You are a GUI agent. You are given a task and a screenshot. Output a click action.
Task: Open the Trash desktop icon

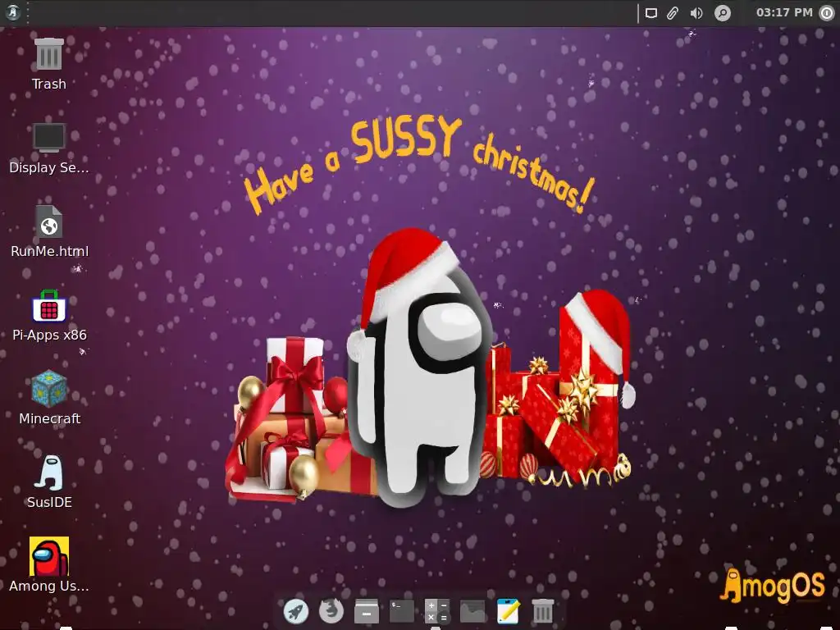pyautogui.click(x=48, y=55)
